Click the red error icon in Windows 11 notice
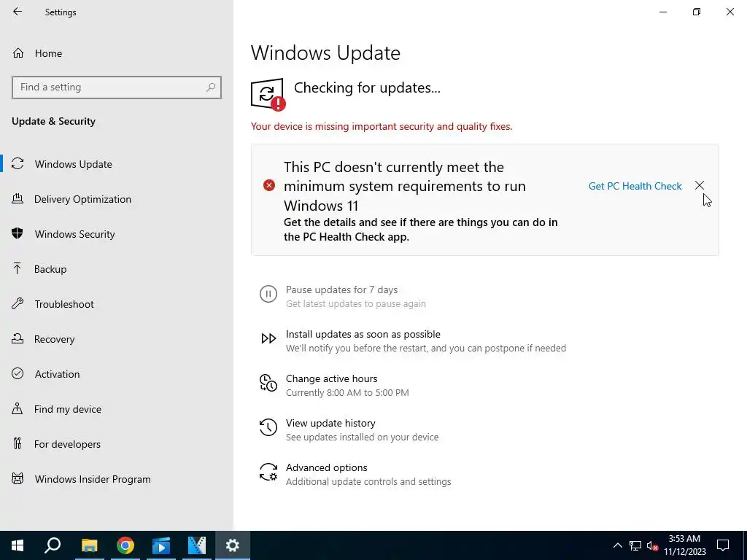 point(269,185)
